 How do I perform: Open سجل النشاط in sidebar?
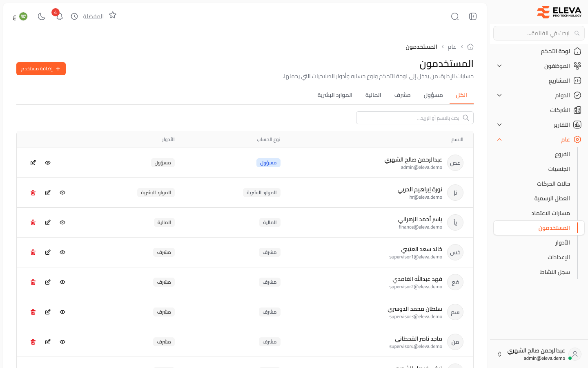539,272
